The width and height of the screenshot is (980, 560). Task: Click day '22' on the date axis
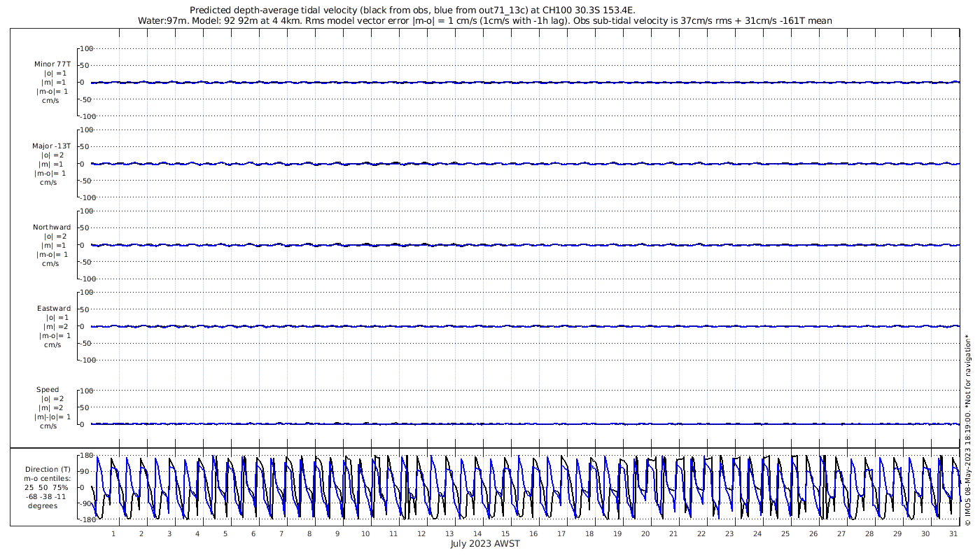point(701,533)
